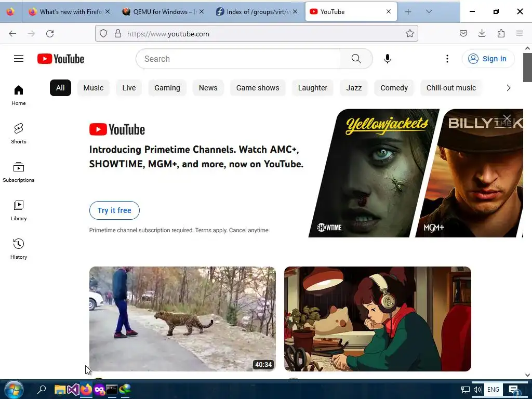Close the QEMU for Windows tab

[x=202, y=11]
